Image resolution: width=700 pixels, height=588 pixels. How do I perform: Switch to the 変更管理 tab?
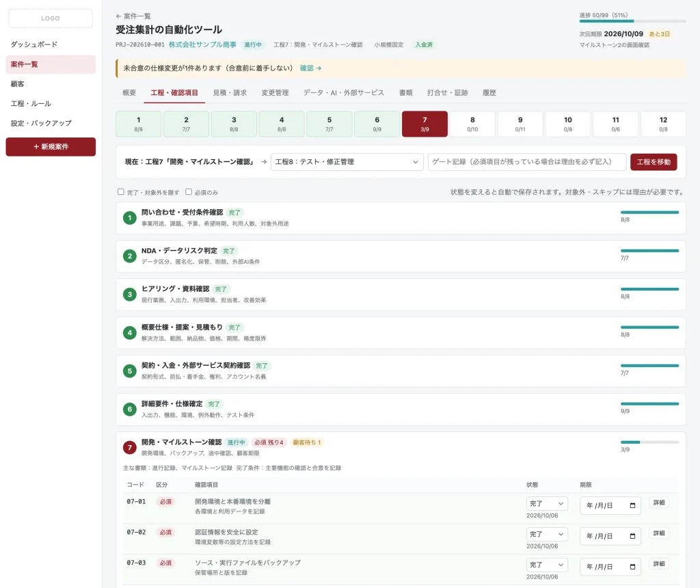click(x=275, y=93)
